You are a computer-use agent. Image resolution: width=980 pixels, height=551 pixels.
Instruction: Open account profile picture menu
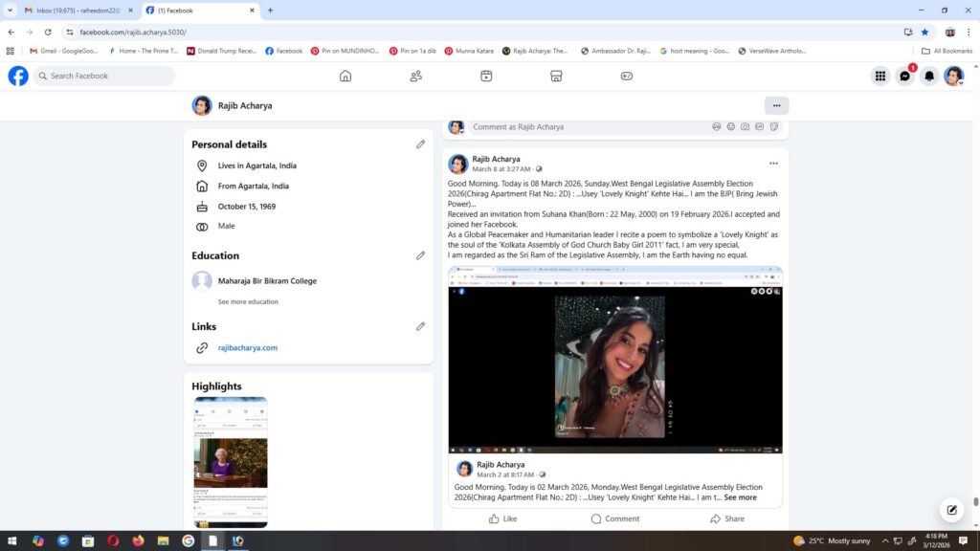(x=953, y=77)
